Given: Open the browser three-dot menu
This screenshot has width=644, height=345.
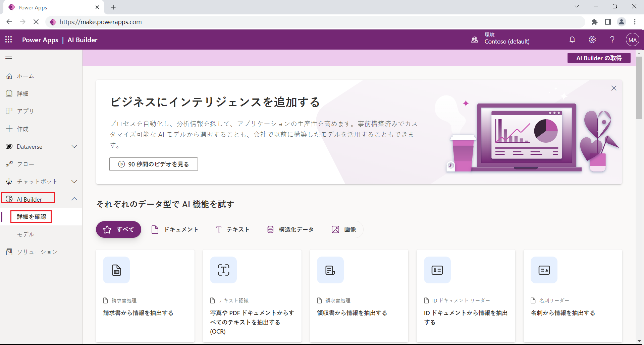Looking at the screenshot, I should pos(635,22).
